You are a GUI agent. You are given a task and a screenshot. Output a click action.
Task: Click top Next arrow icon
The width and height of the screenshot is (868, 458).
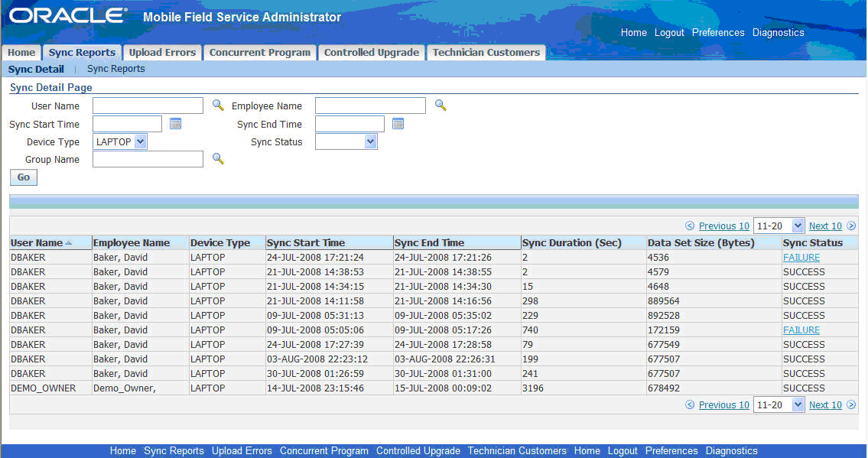click(851, 226)
